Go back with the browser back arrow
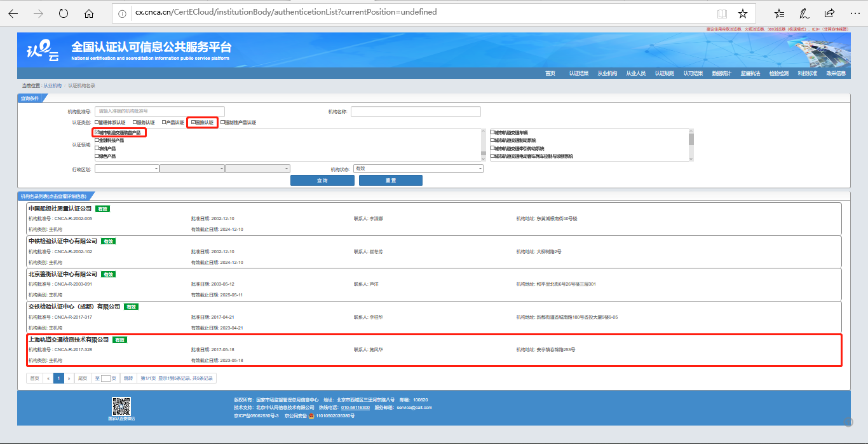The image size is (868, 444). point(13,13)
